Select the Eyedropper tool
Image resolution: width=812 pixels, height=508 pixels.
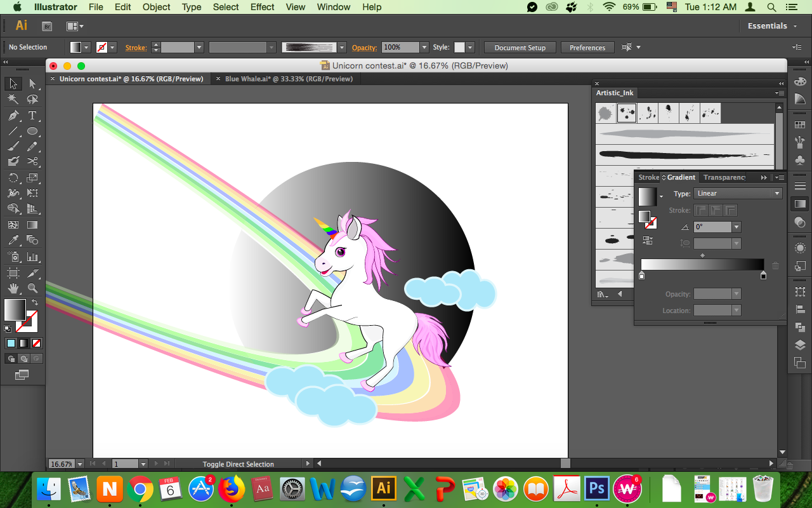[x=13, y=240]
